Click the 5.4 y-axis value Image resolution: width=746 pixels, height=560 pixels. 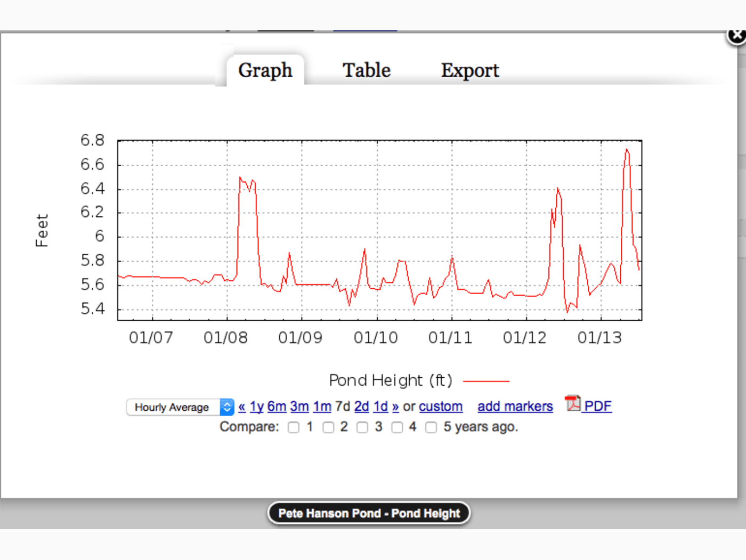(x=93, y=309)
